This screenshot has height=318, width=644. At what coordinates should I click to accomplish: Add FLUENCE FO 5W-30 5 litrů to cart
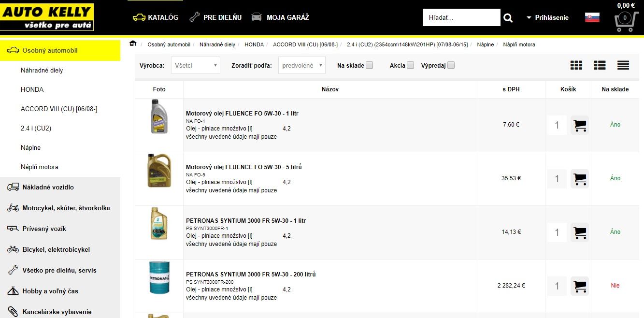(580, 179)
